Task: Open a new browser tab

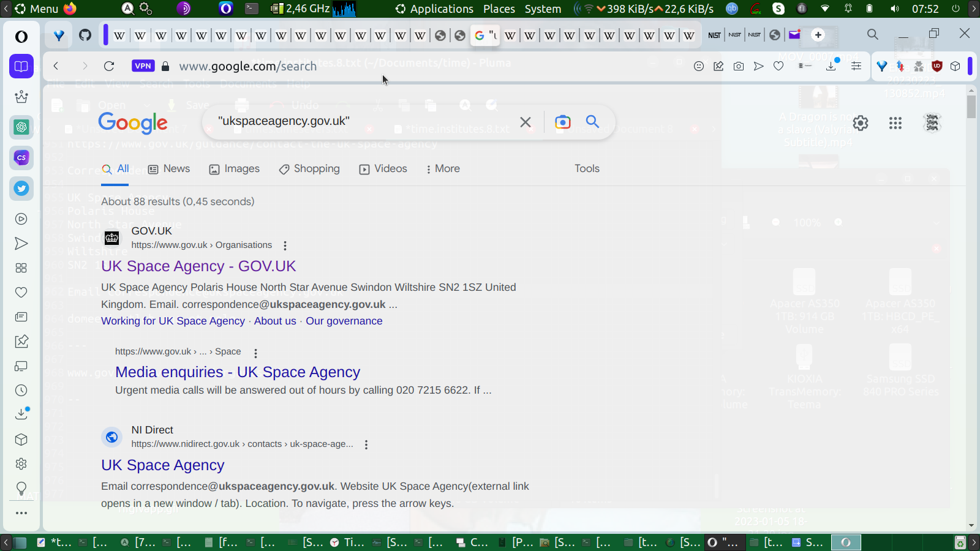Action: tap(818, 35)
